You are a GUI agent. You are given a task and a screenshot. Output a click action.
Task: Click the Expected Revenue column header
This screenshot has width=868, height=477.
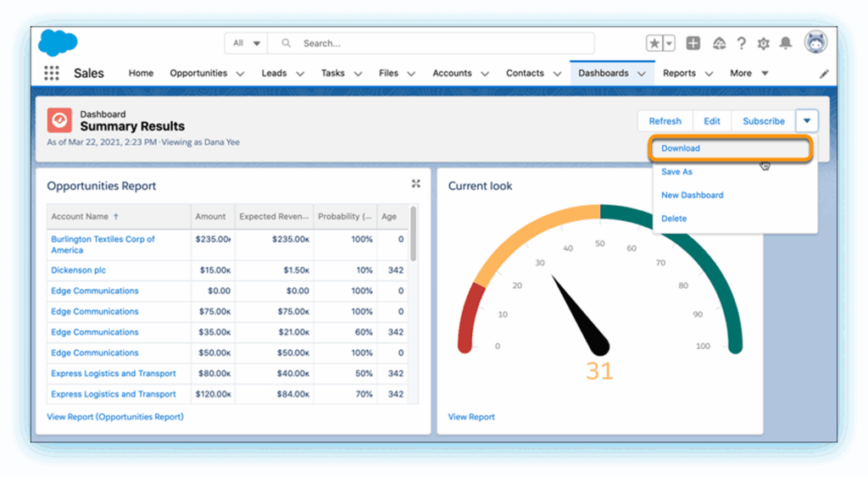click(274, 216)
